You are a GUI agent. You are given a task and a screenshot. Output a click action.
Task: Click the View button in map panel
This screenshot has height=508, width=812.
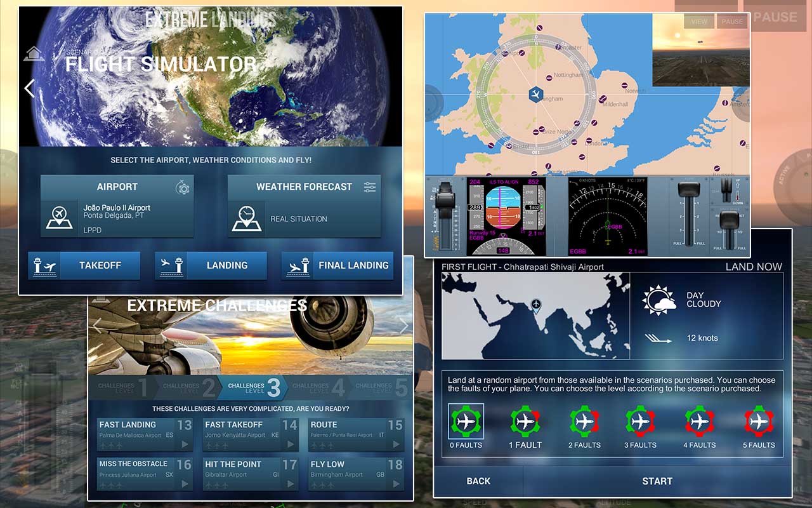coord(699,21)
